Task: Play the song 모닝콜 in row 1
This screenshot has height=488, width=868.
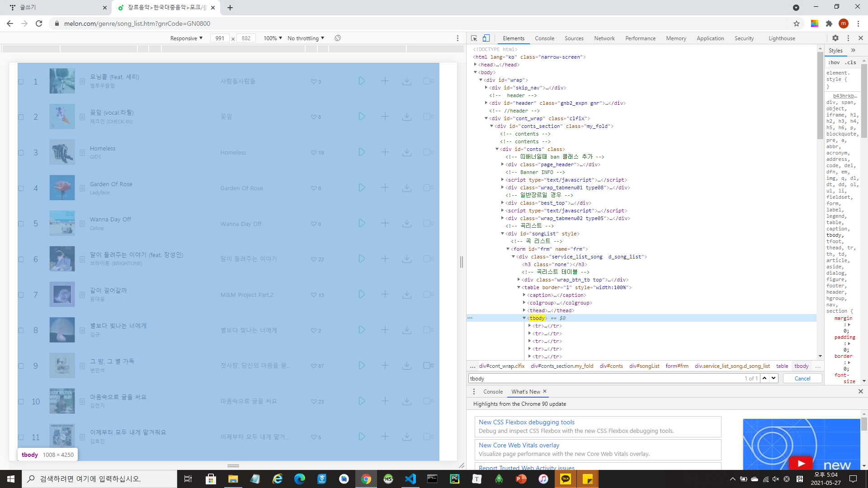Action: tap(362, 81)
